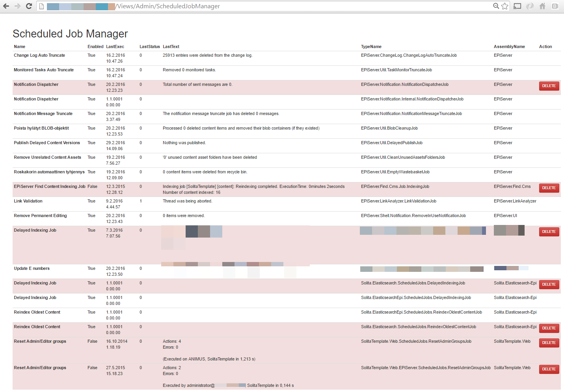Click EPiServer.Find.Cms.Job.IndexingJob type name

pos(395,186)
